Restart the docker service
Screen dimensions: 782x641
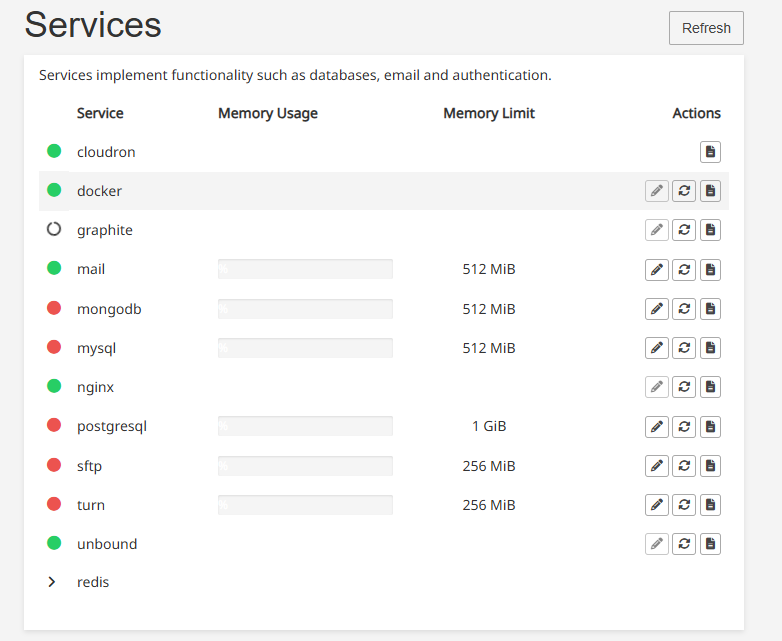684,191
